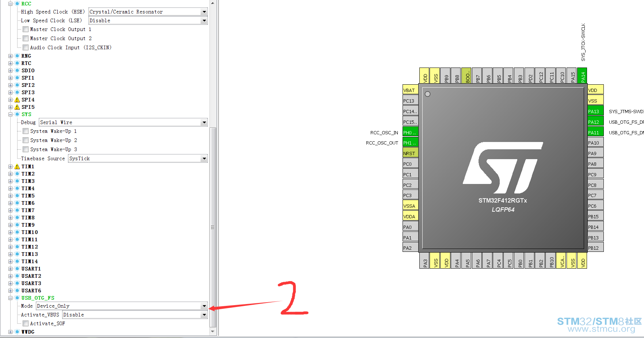The height and width of the screenshot is (338, 644).
Task: Select TIM10 in peripheral tree
Action: coord(30,232)
